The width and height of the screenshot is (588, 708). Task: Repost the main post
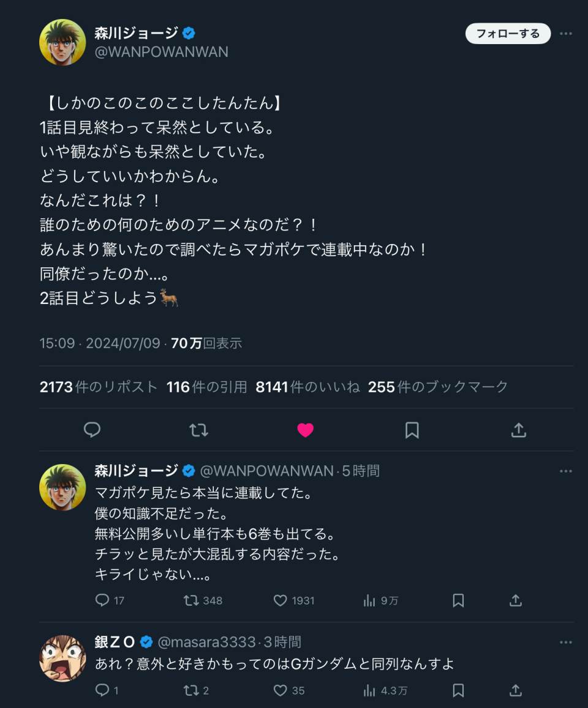(198, 430)
